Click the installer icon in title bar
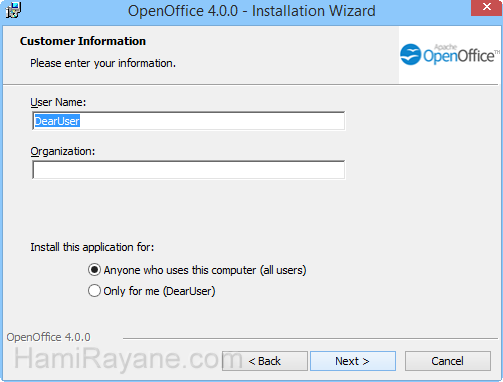 (x=13, y=11)
